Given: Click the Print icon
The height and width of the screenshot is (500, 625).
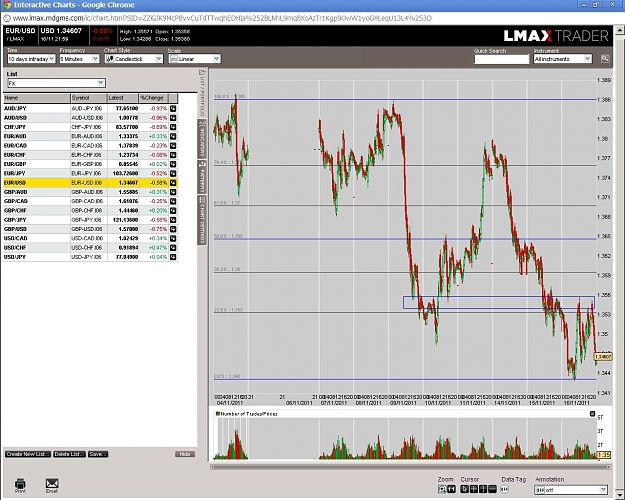Looking at the screenshot, I should tap(20, 484).
